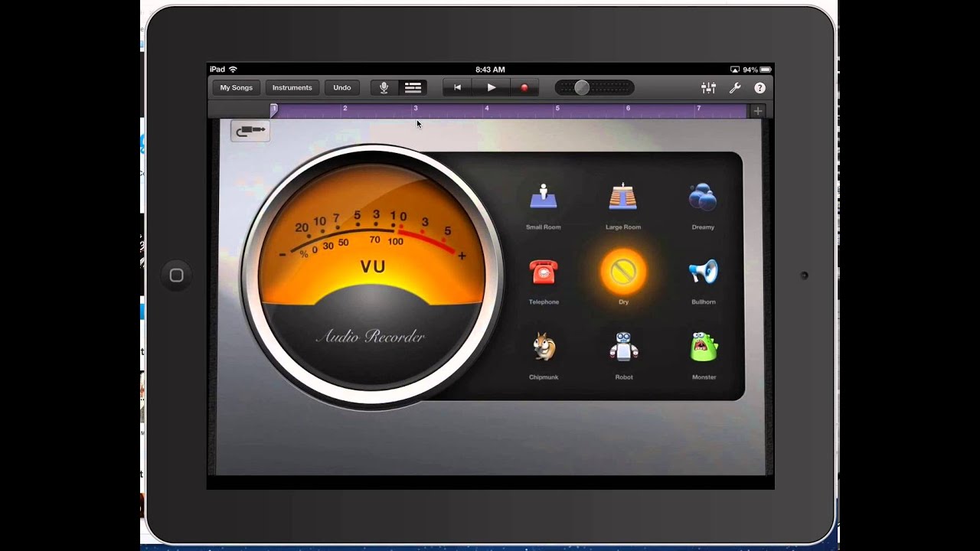Screen dimensions: 980x551
Task: Switch to microphone instrument view
Action: pos(384,88)
